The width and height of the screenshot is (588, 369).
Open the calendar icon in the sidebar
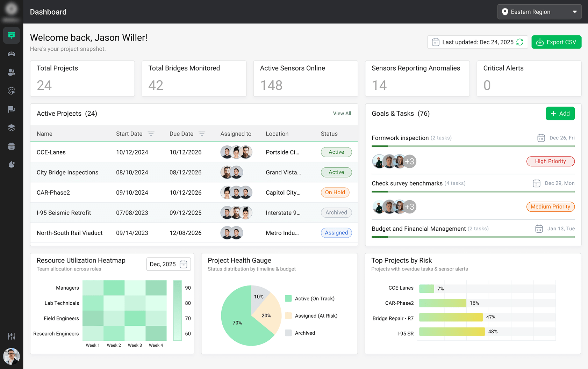pos(11,146)
